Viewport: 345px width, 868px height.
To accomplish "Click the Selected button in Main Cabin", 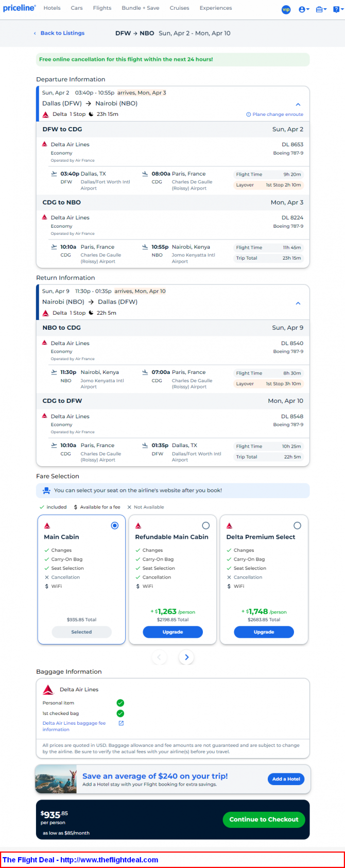I will point(81,632).
